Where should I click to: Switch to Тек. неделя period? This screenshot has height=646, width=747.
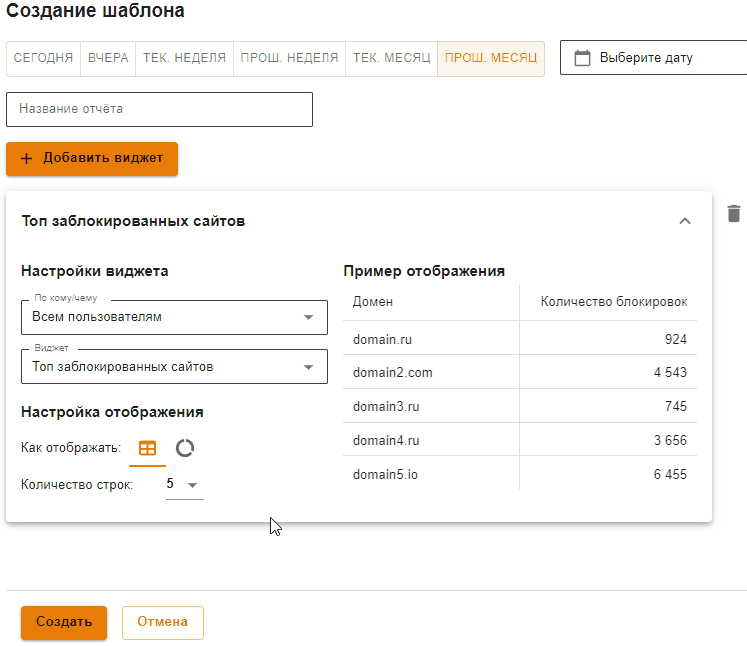pyautogui.click(x=184, y=58)
